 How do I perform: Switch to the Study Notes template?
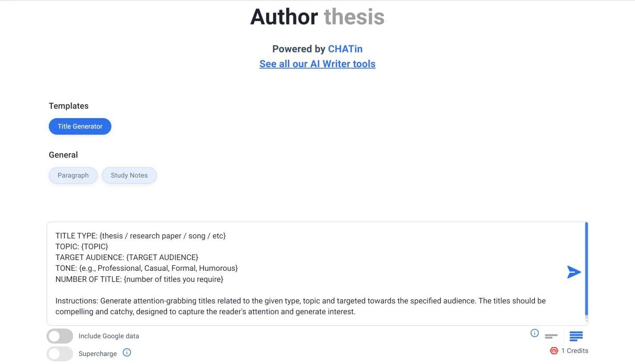129,175
